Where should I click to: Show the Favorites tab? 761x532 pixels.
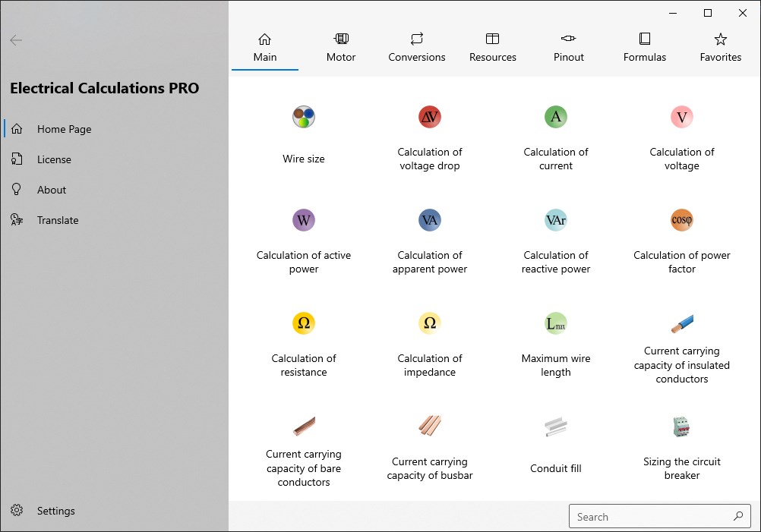pos(721,47)
